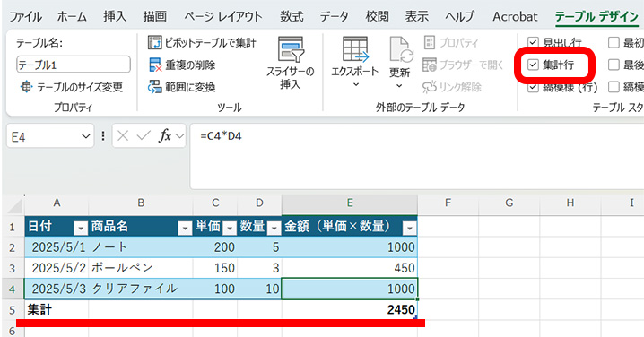The height and width of the screenshot is (337, 644).
Task: Select the total cell showing 2450
Action: pyautogui.click(x=350, y=309)
